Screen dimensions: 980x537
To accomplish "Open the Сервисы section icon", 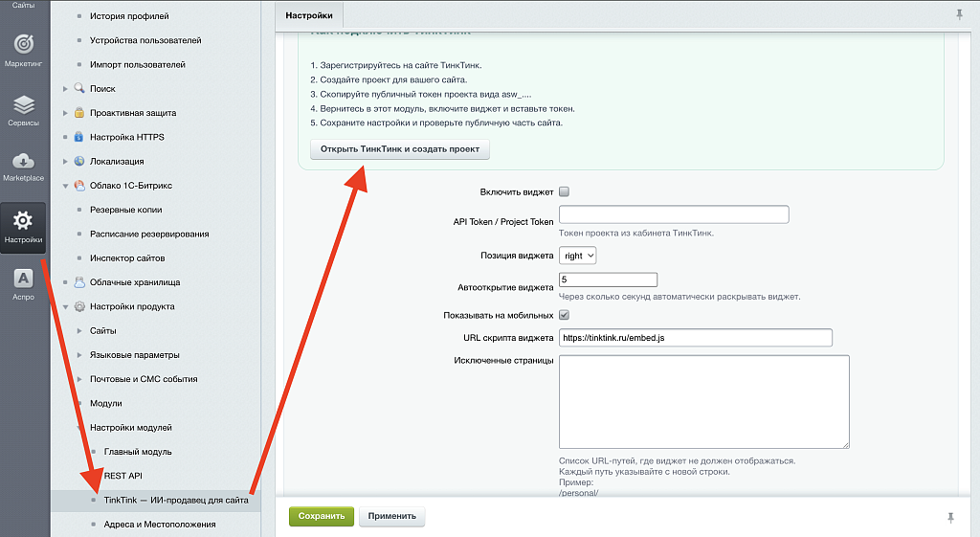I will 24,104.
